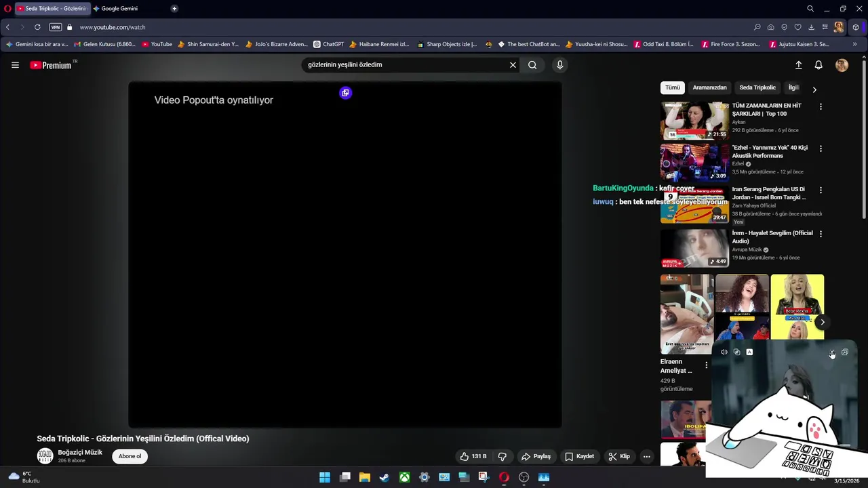Open Boğaziçi Müzik channel name
The image size is (868, 488).
80,453
